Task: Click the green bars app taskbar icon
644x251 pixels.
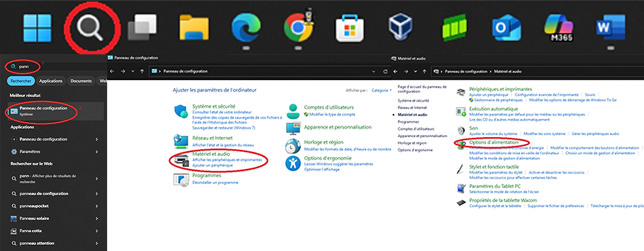Action: pyautogui.click(x=455, y=28)
